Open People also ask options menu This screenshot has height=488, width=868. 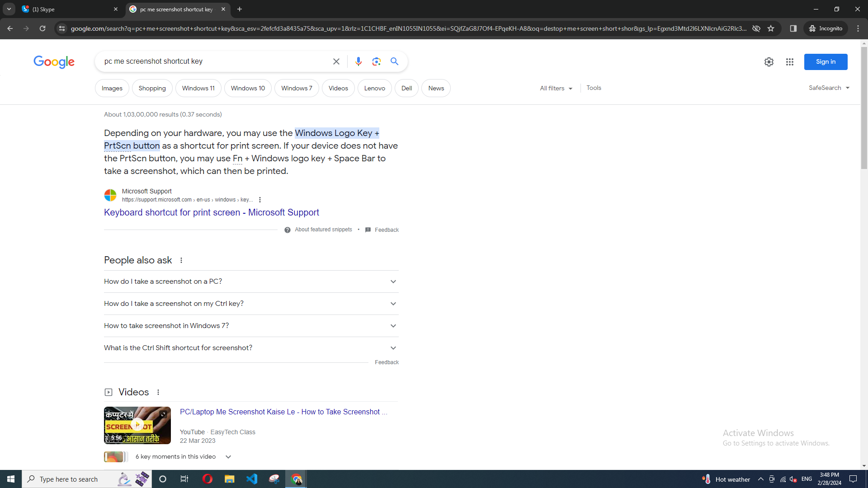181,260
